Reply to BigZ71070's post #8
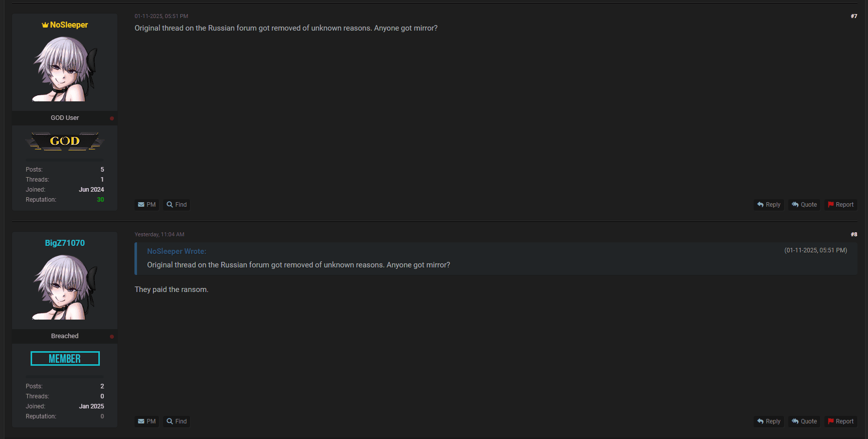Viewport: 868px width, 439px height. 769,421
